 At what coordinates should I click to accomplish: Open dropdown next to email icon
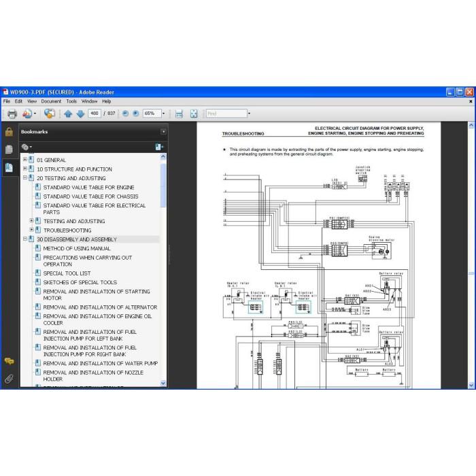click(35, 114)
